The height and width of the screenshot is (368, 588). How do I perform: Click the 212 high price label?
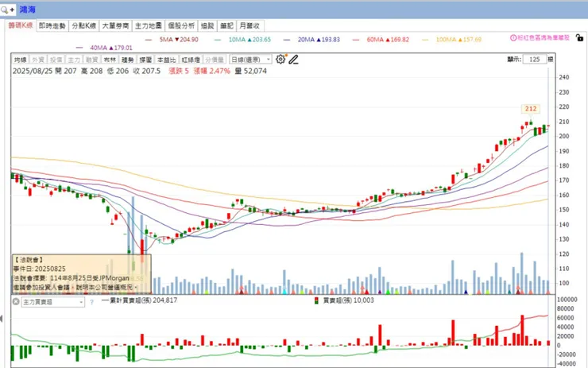point(530,109)
